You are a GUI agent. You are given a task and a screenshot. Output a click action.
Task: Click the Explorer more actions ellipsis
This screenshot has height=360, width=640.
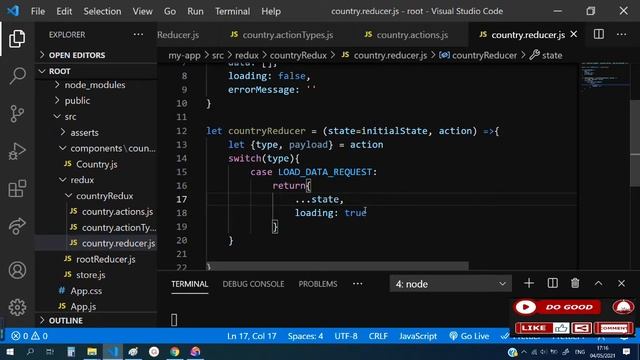coord(138,35)
